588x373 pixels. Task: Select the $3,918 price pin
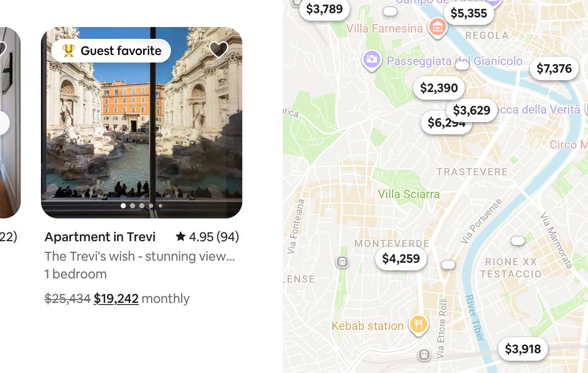point(523,349)
